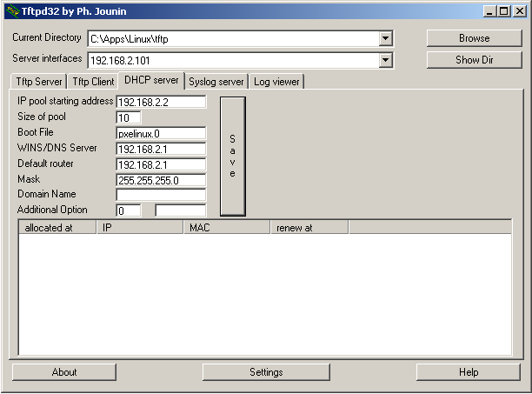The image size is (532, 394).
Task: Click the Browse button
Action: point(475,38)
